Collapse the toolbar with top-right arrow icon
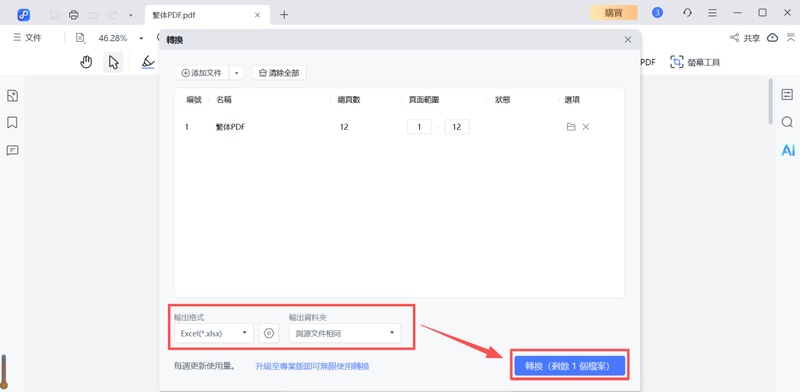 tap(791, 38)
